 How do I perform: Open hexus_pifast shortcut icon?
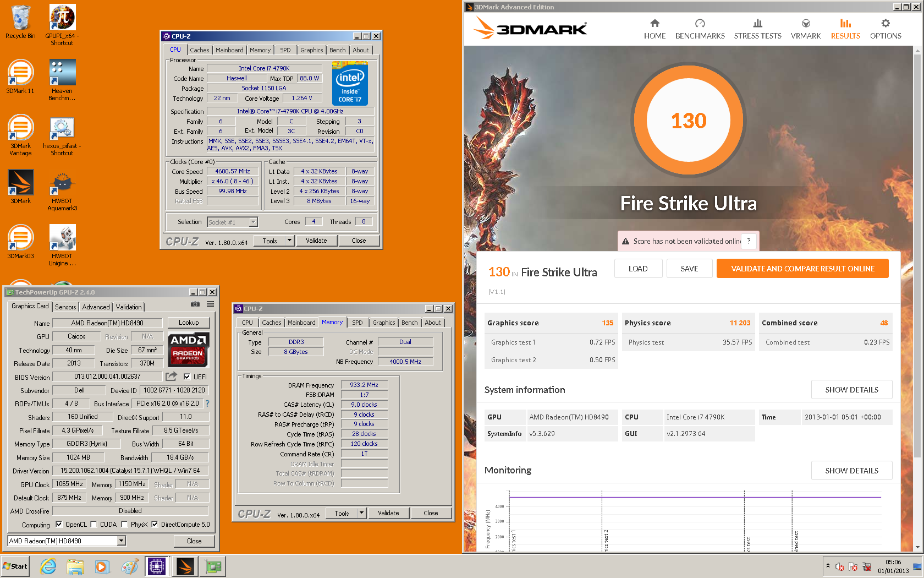62,135
